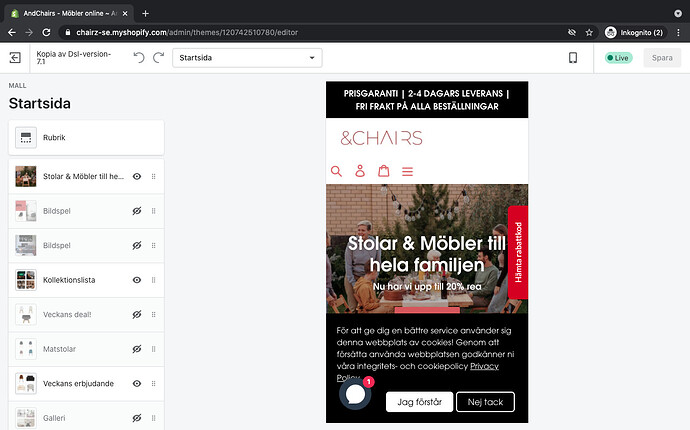The width and height of the screenshot is (690, 430).
Task: Open the Hämta rabattkod side tab
Action: (518, 253)
